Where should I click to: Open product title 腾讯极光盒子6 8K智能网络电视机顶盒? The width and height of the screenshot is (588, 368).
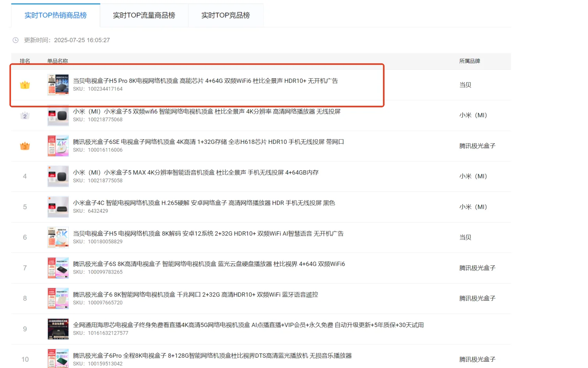196,294
